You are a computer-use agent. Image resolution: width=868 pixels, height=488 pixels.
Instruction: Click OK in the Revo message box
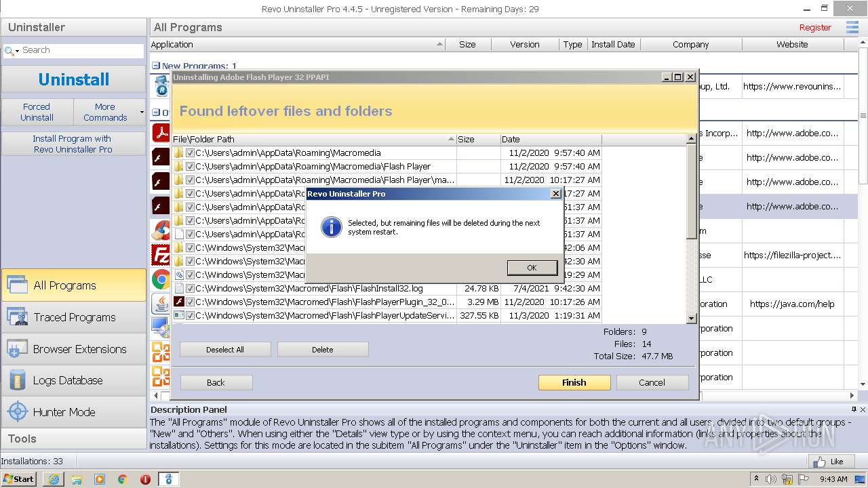coord(532,268)
